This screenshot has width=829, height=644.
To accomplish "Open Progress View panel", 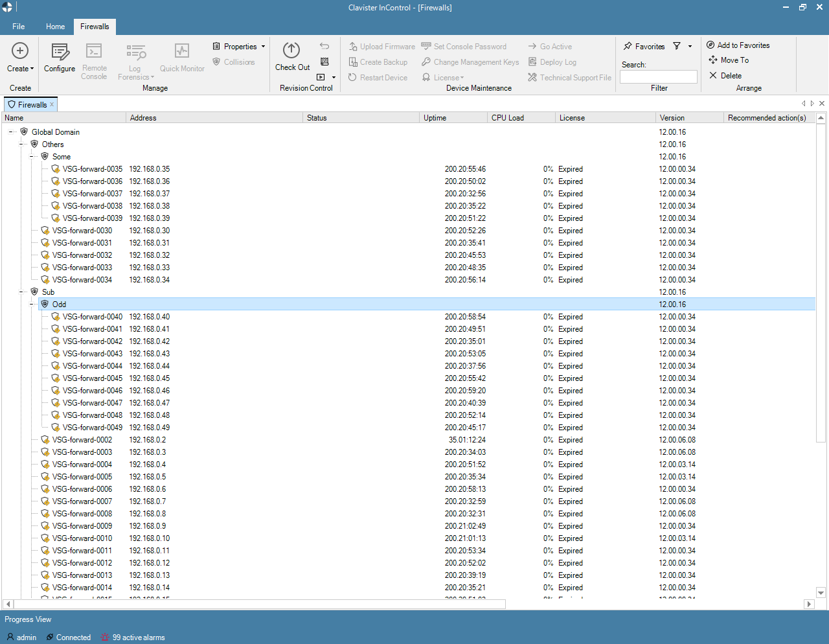I will click(x=28, y=619).
